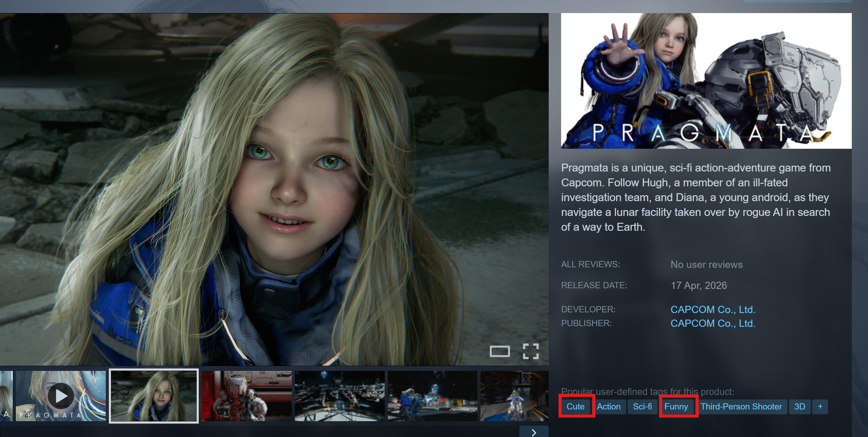The width and height of the screenshot is (868, 437).
Task: Click the Pragmata header capsule image
Action: [706, 81]
